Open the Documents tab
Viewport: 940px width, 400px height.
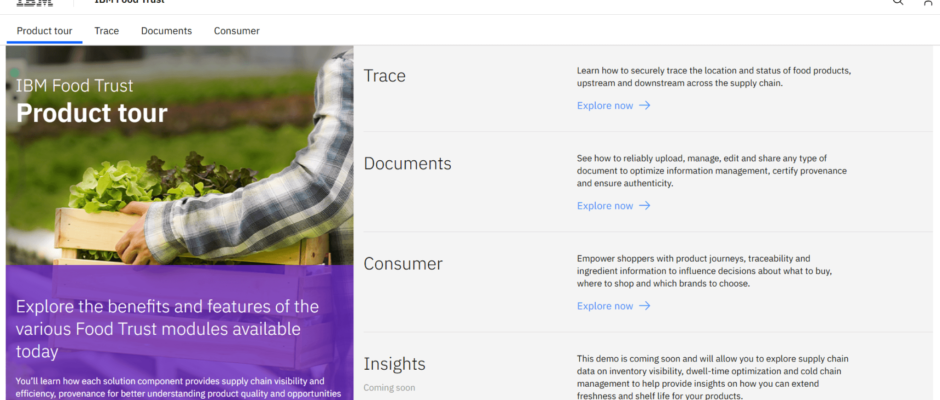(x=166, y=31)
